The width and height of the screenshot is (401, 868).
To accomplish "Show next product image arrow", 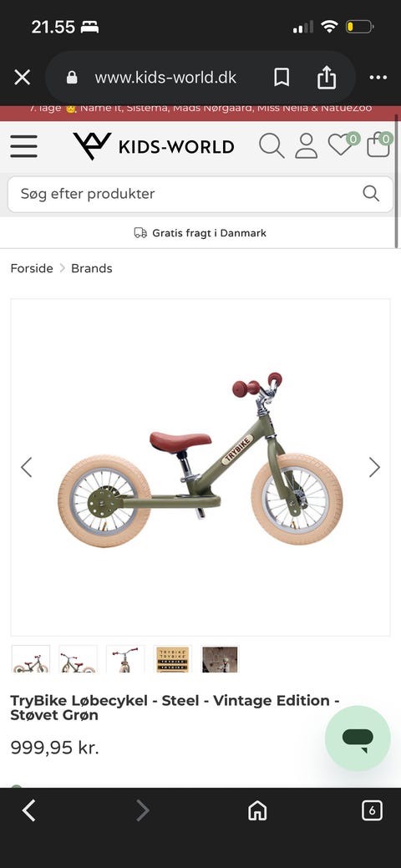I will click(375, 467).
